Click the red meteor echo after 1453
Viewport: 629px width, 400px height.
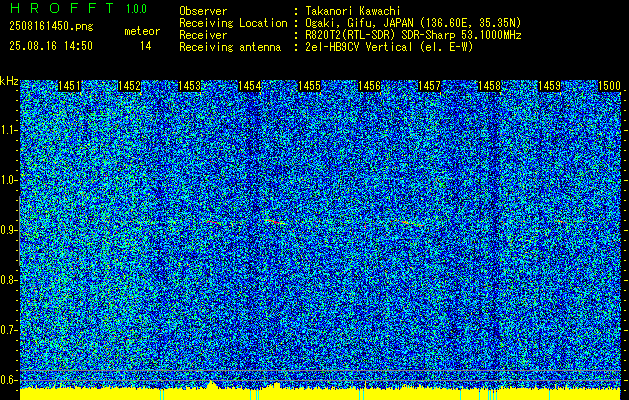pos(213,221)
